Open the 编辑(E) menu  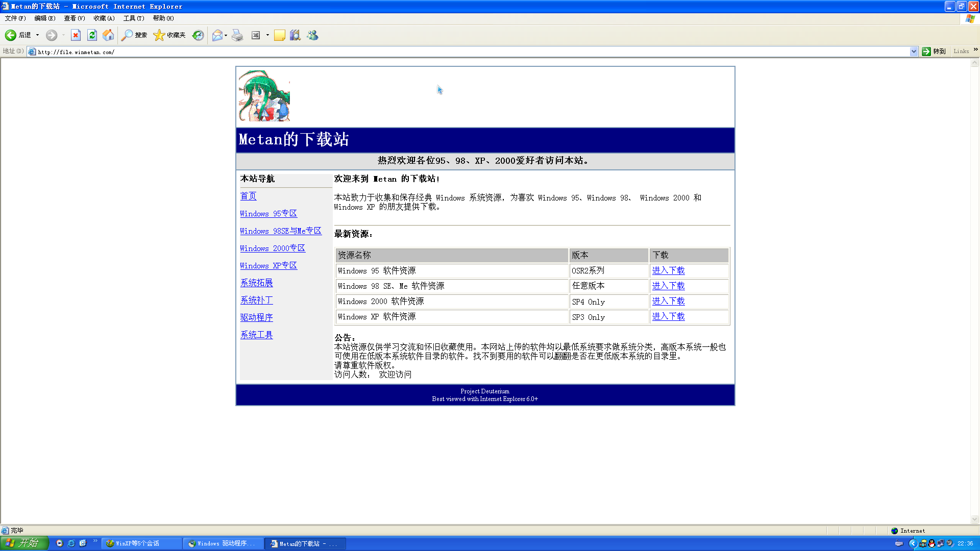point(45,18)
